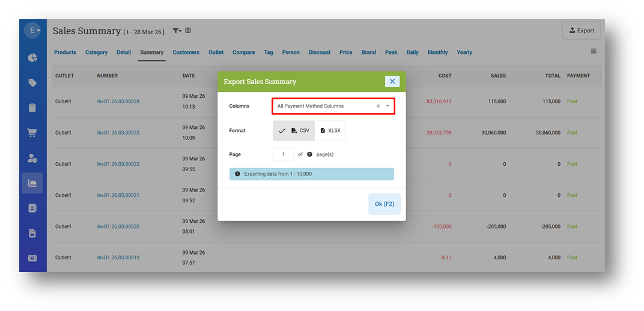Open invoice InvO1.26.03.00019
The height and width of the screenshot is (311, 644).
point(118,258)
